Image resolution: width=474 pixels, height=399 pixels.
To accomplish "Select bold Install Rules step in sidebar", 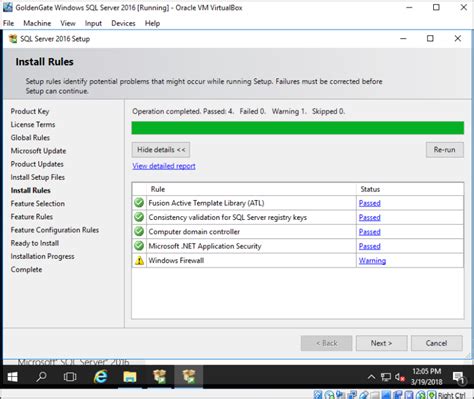I will [30, 190].
